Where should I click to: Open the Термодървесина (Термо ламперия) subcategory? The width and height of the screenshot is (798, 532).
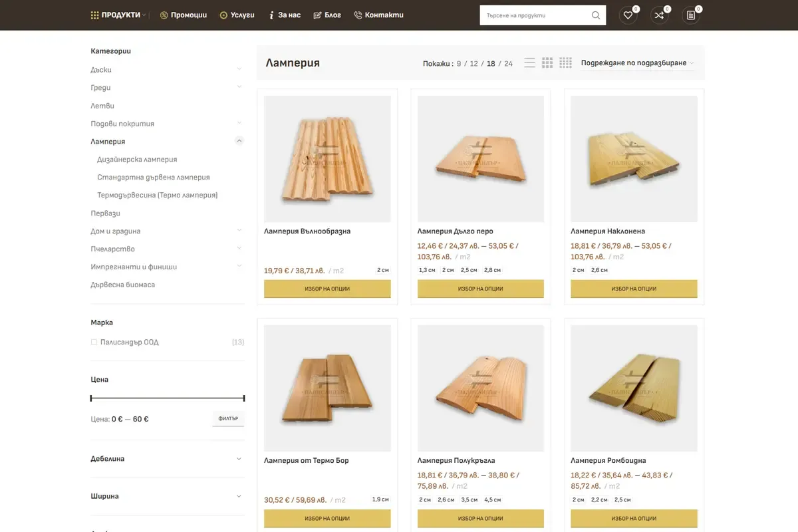coord(158,196)
